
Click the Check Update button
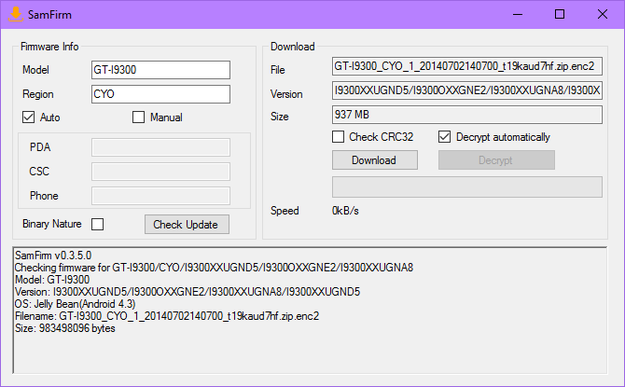tap(187, 224)
